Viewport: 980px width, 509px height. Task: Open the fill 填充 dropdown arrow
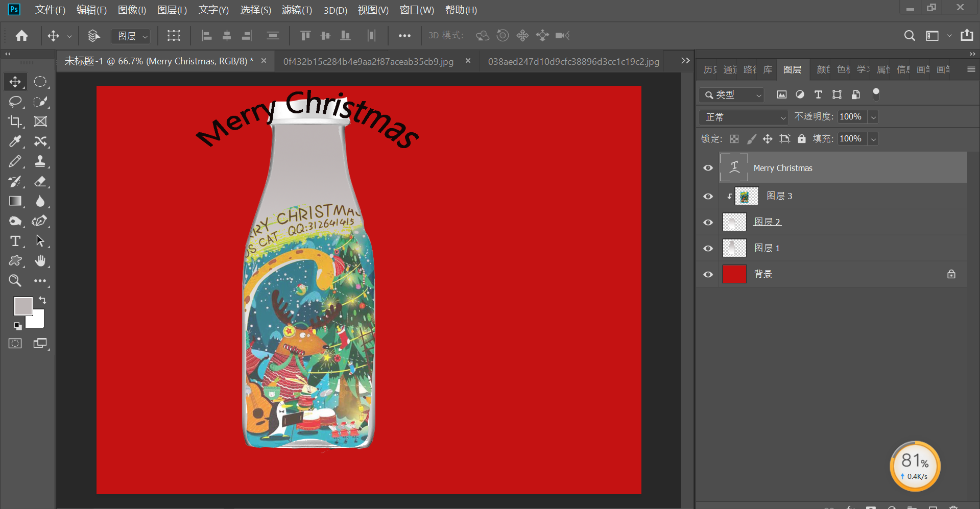(x=873, y=139)
